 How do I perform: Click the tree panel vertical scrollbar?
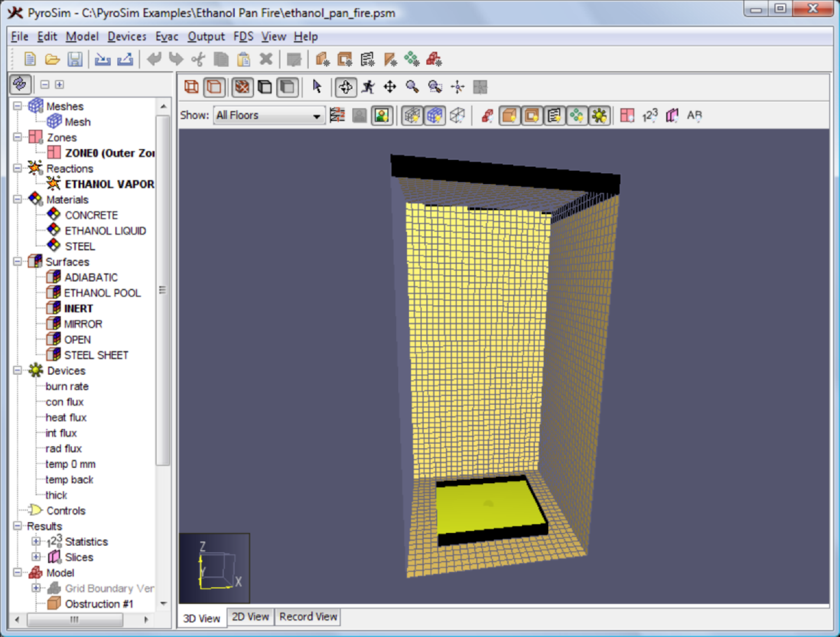click(163, 290)
